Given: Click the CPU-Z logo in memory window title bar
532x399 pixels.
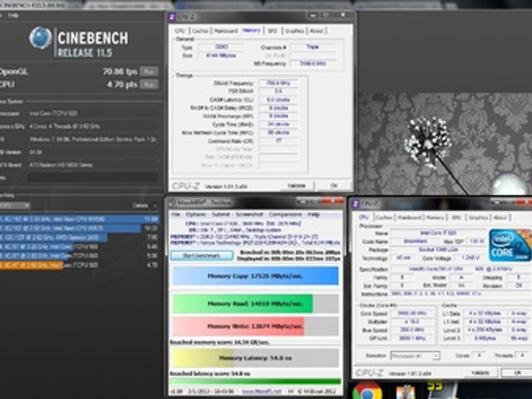Looking at the screenshot, I should click(x=172, y=17).
